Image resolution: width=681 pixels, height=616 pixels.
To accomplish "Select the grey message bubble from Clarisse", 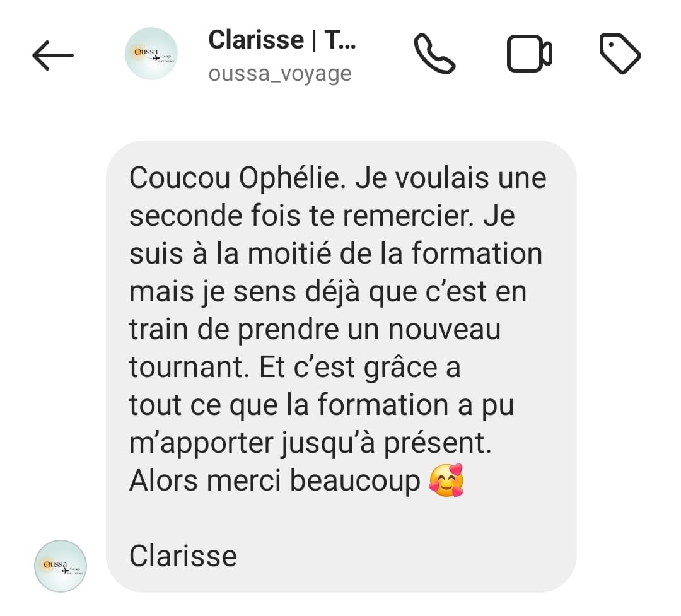I will point(341,366).
